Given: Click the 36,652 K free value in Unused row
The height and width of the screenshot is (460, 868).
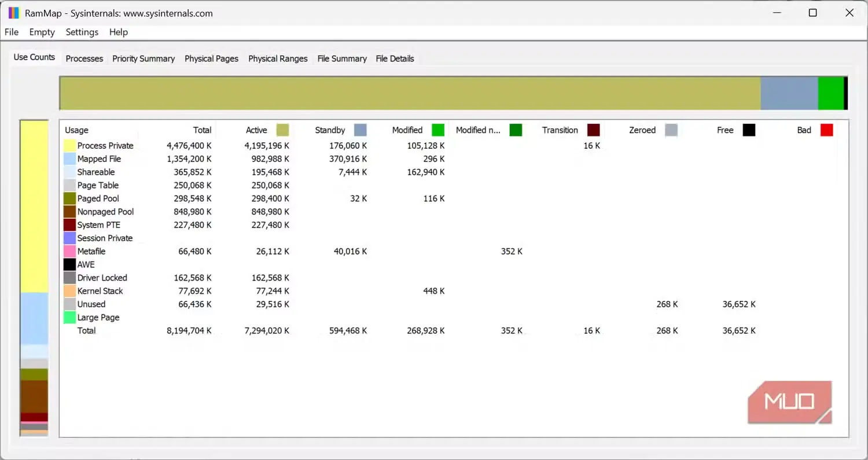Looking at the screenshot, I should coord(739,304).
